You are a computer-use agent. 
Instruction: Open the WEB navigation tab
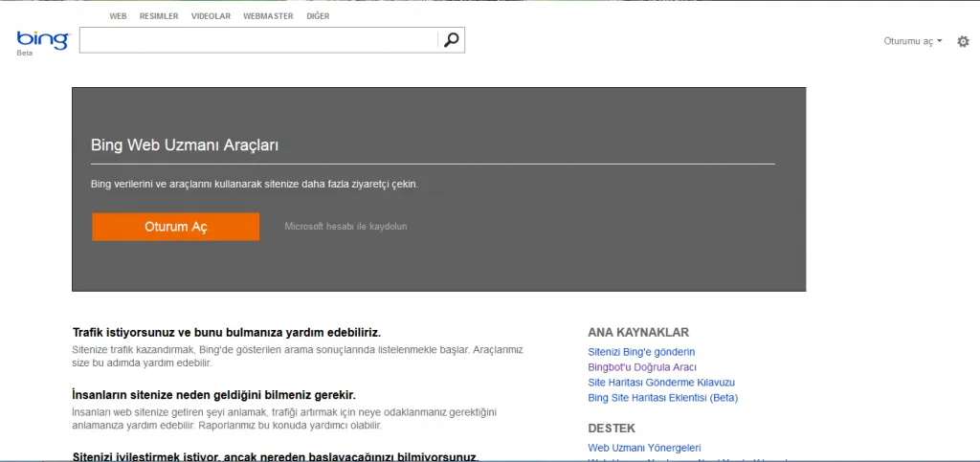118,16
